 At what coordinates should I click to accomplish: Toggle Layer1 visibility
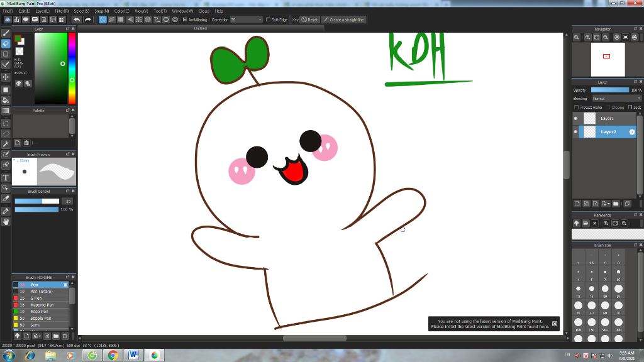(x=575, y=118)
